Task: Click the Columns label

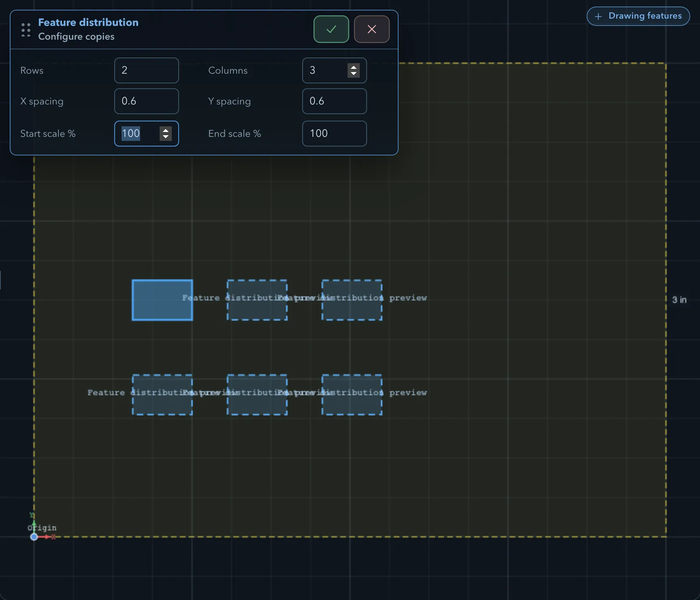Action: [228, 70]
